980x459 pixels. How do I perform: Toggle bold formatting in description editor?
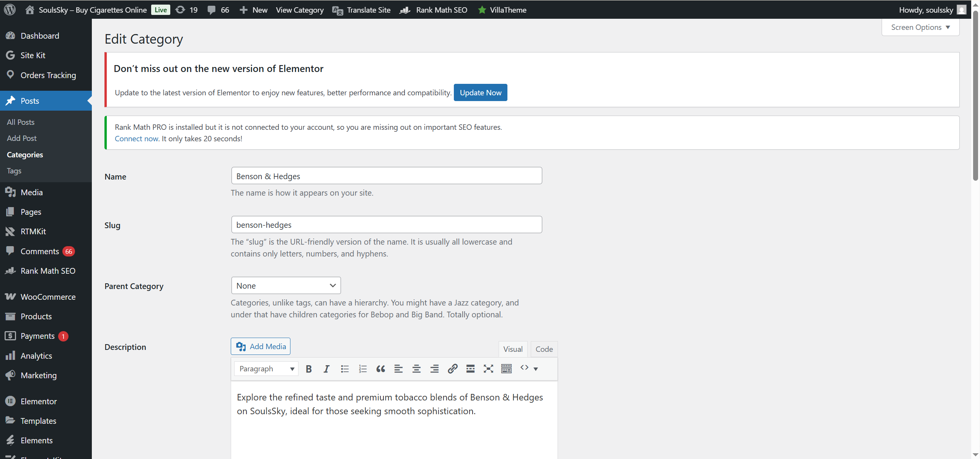(309, 369)
